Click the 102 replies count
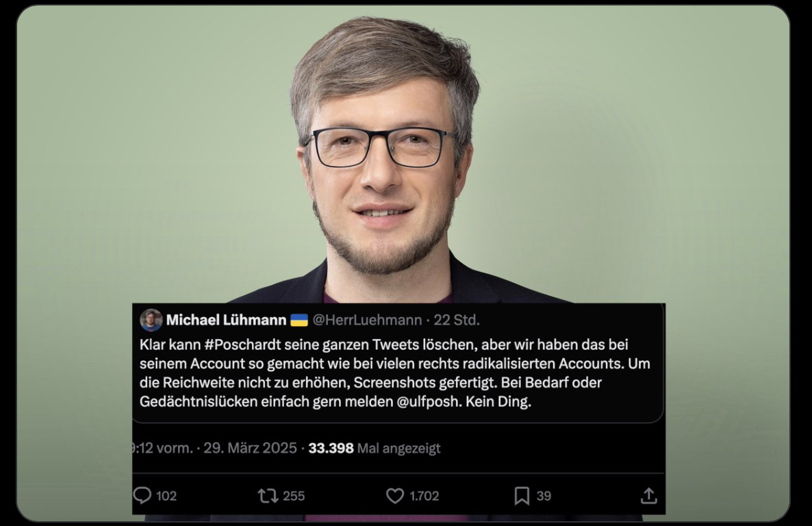812x526 pixels. click(x=166, y=496)
